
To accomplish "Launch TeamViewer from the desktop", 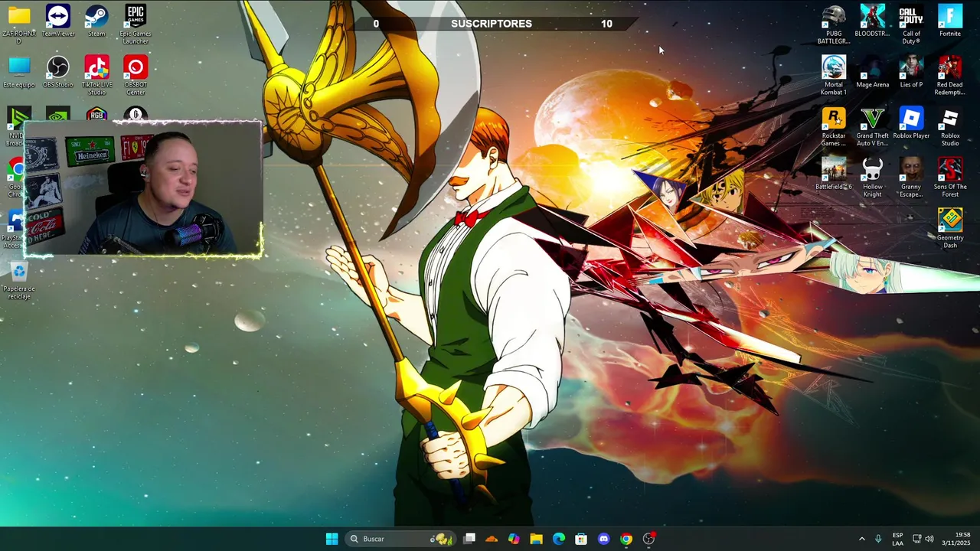I will (58, 21).
